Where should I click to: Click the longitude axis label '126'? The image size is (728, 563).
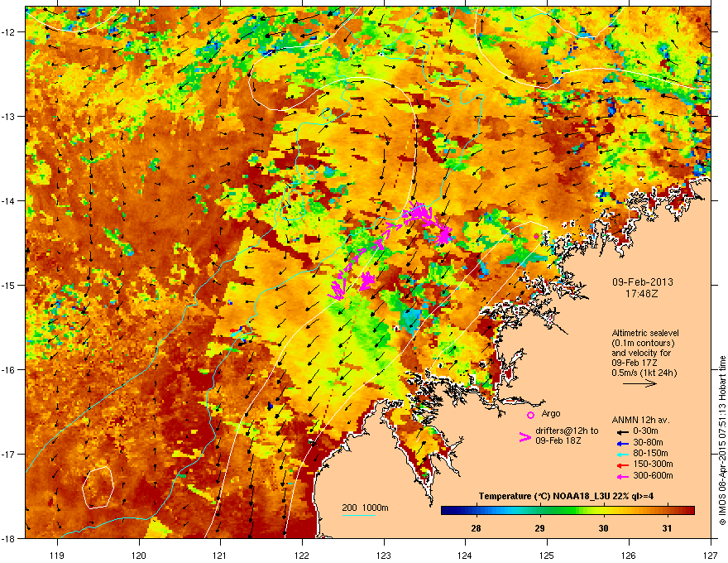coord(629,556)
